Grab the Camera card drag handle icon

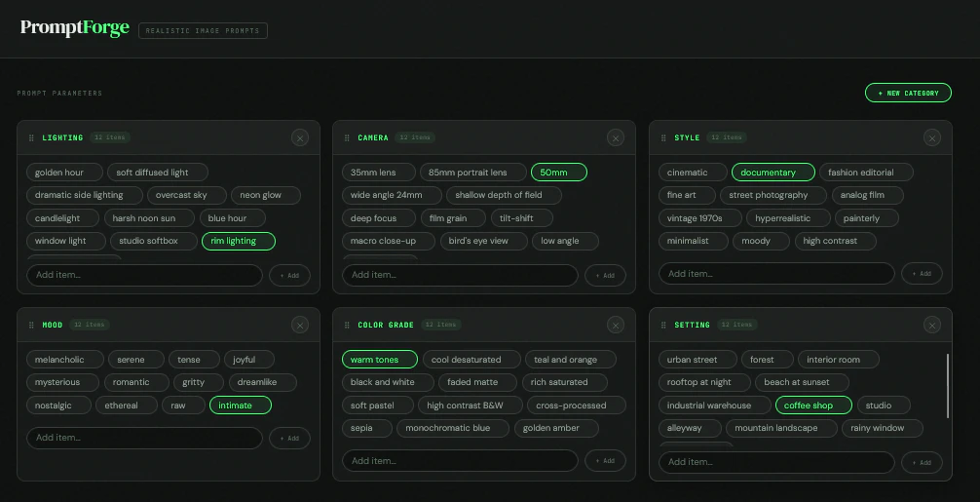[x=347, y=138]
